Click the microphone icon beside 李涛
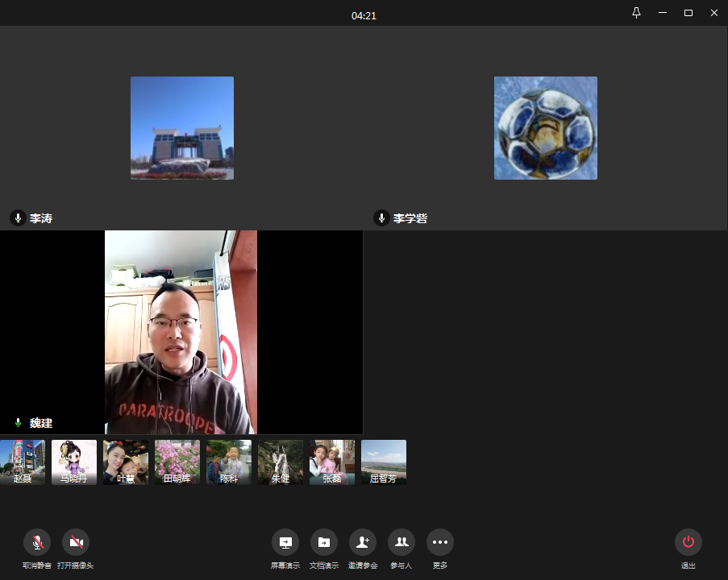 (18, 218)
